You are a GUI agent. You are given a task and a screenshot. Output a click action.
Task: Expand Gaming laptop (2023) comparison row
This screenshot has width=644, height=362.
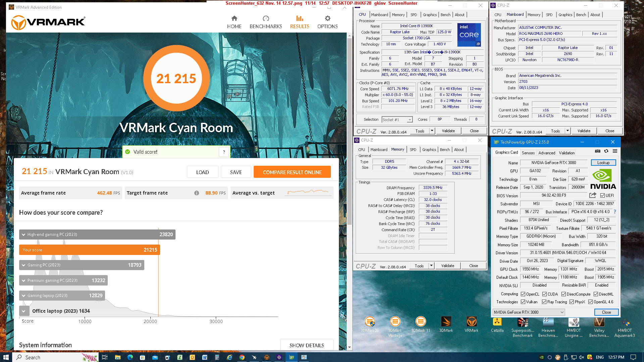pyautogui.click(x=23, y=296)
